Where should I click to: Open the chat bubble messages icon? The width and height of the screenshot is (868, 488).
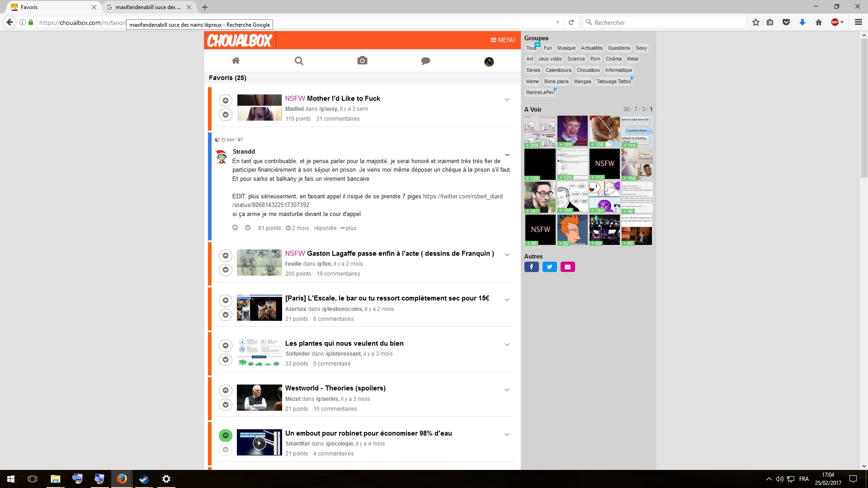[x=425, y=61]
